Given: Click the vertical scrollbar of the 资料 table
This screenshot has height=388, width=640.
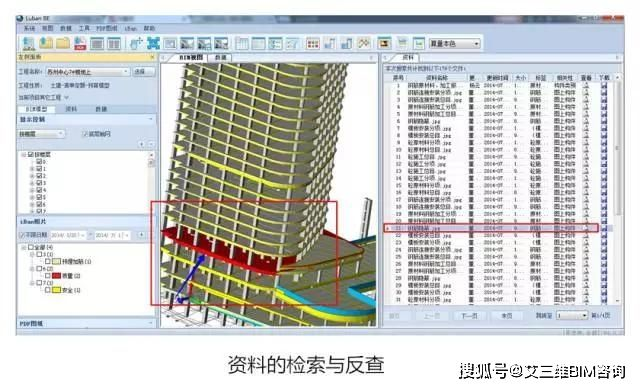Looking at the screenshot, I should tap(617, 189).
